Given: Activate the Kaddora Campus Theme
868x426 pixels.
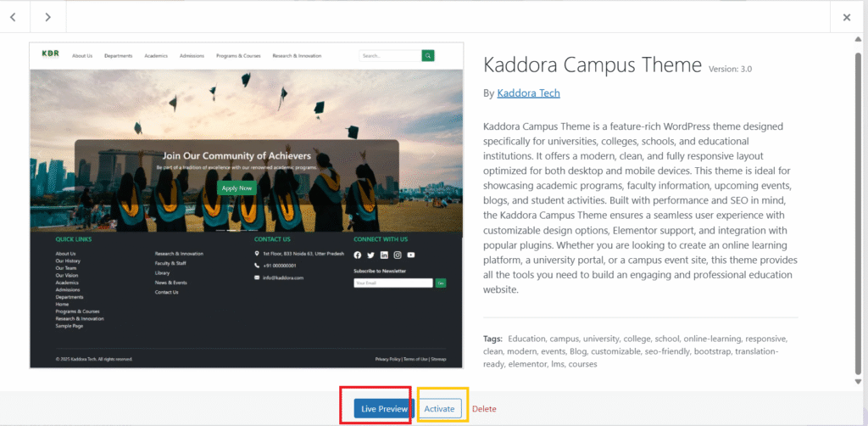Looking at the screenshot, I should [x=439, y=408].
